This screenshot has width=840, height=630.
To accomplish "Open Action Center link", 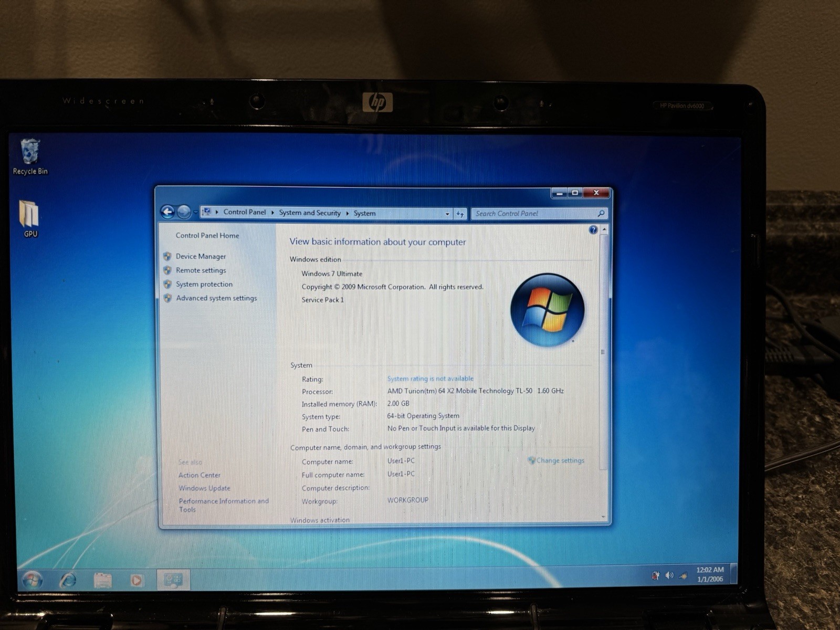I will 199,475.
